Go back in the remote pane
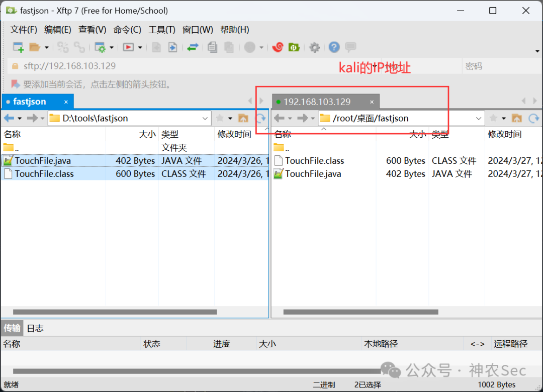 point(279,119)
